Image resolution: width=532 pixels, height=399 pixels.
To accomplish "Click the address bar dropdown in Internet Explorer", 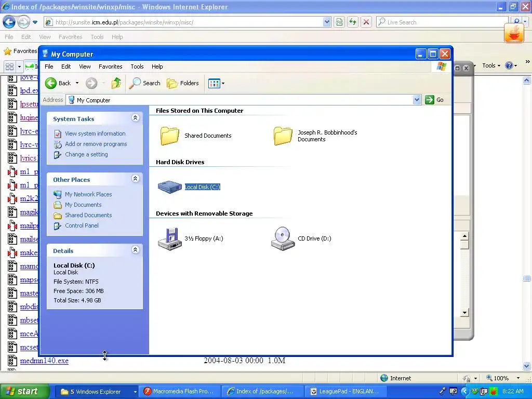I will [x=327, y=22].
